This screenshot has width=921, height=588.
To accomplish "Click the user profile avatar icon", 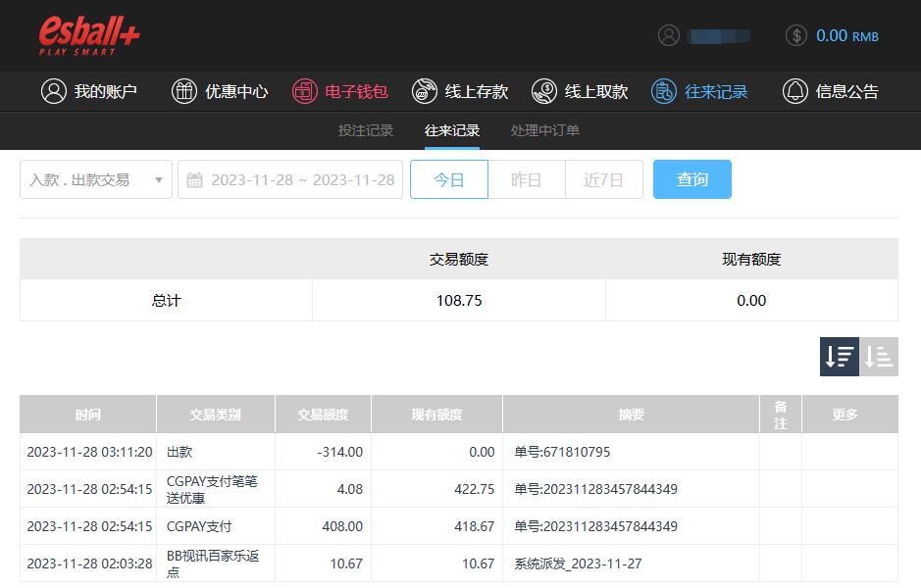I will (x=669, y=36).
